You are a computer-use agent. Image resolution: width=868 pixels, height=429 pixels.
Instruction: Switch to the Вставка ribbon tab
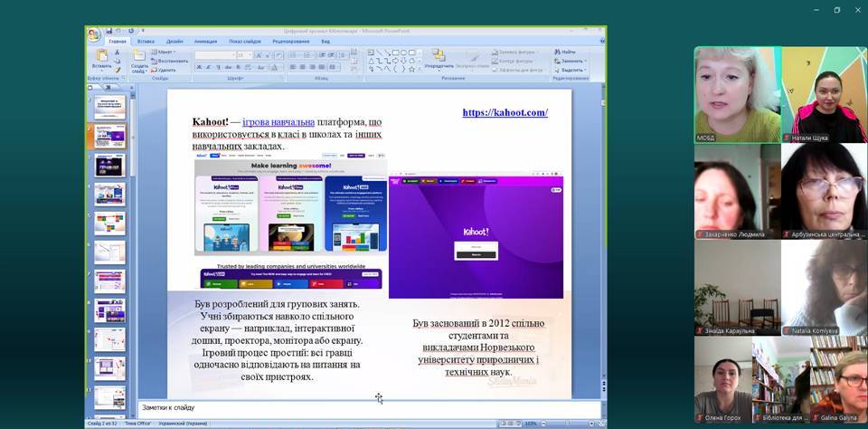(146, 42)
